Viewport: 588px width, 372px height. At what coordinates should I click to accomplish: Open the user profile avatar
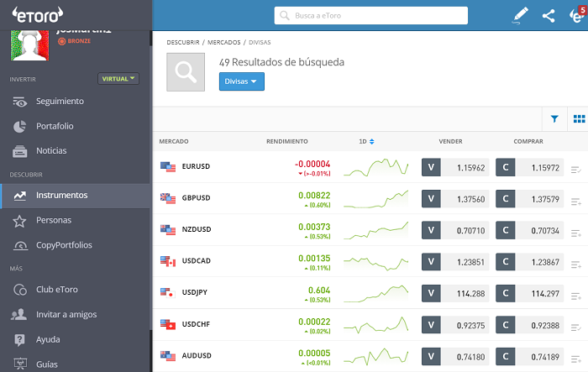click(29, 45)
